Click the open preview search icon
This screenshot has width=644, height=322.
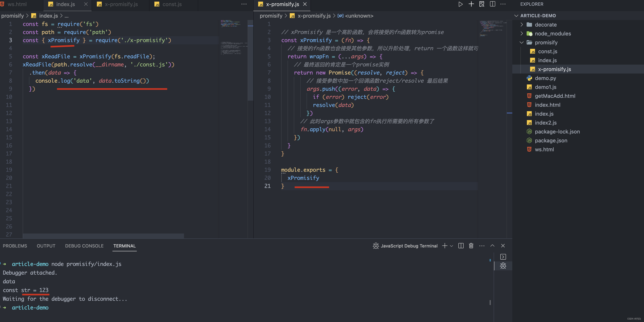tap(481, 4)
